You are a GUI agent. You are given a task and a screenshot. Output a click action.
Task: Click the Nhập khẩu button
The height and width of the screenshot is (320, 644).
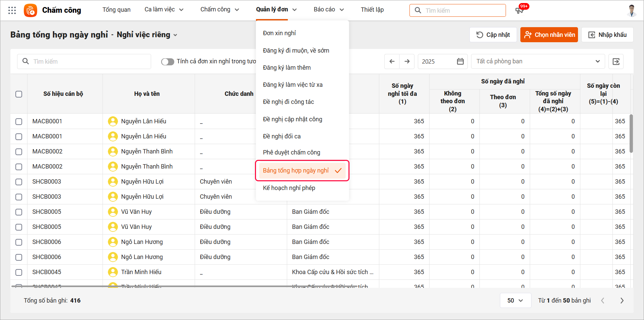pos(607,35)
